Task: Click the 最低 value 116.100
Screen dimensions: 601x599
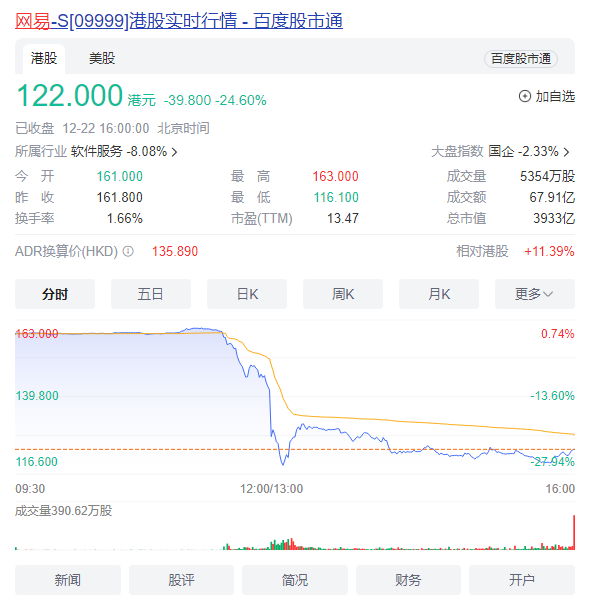Action: pyautogui.click(x=336, y=197)
